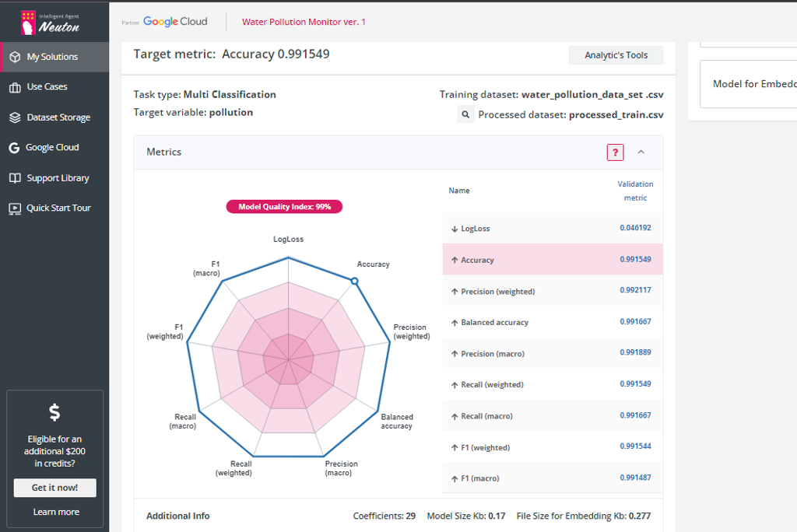Screen dimensions: 797x532
Task: Click the magnifier icon beside Processed dataset
Action: coord(465,115)
